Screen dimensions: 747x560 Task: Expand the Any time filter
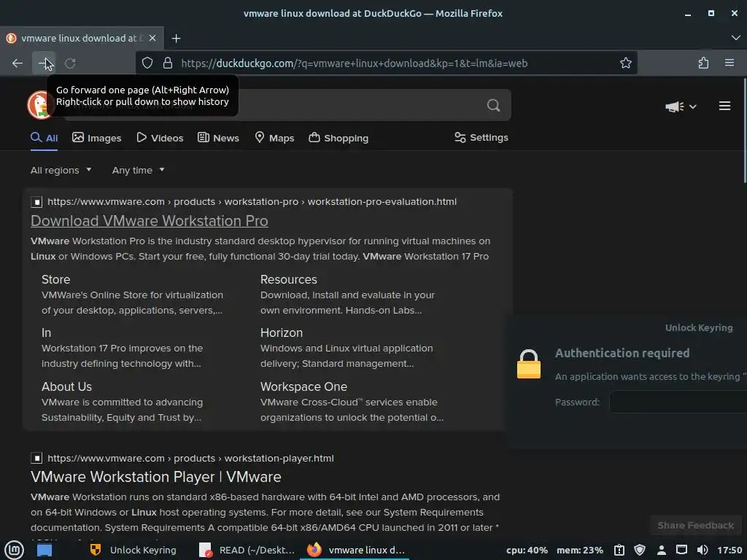138,170
